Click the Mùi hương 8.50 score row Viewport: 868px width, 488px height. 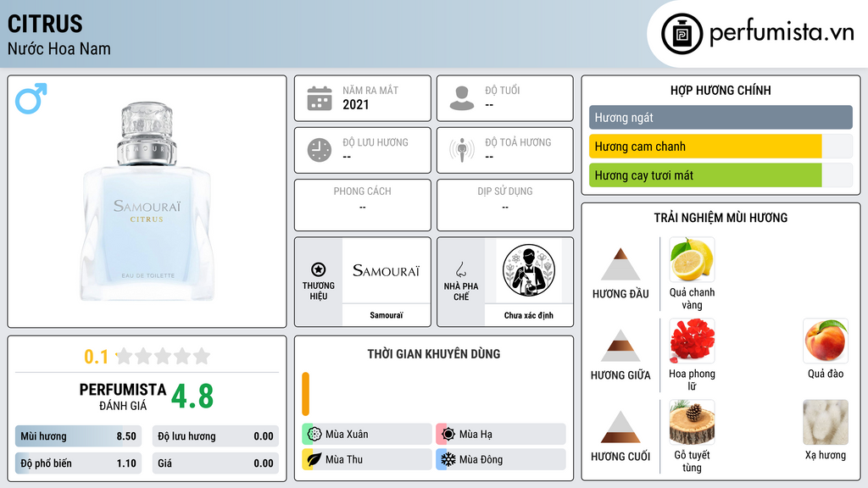(79, 436)
